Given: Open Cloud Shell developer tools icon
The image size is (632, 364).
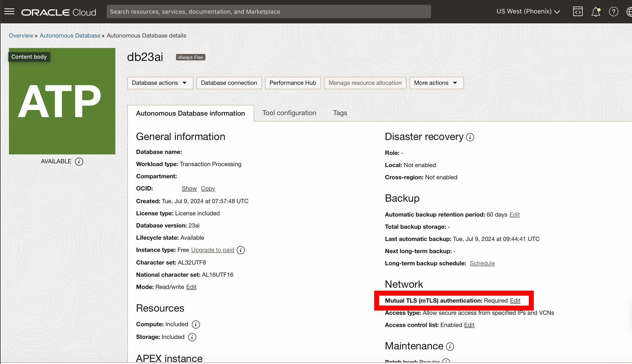Looking at the screenshot, I should coord(578,11).
